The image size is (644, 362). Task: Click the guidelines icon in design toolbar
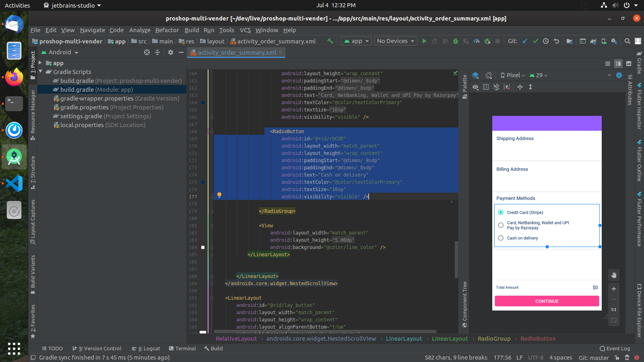pos(520,87)
